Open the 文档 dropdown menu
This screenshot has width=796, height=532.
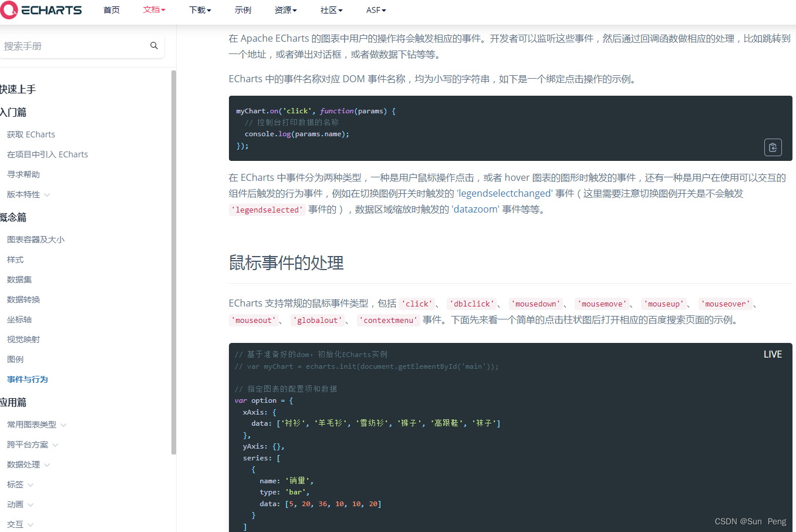pyautogui.click(x=154, y=10)
